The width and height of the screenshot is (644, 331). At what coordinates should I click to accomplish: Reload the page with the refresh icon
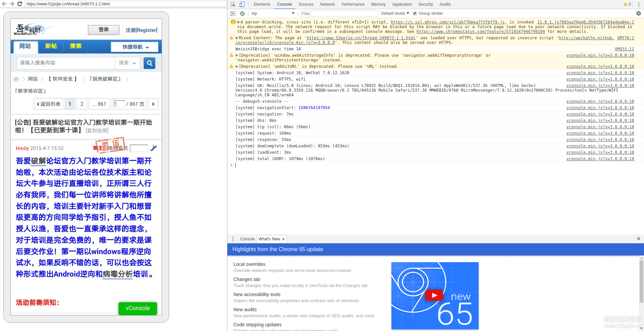coord(19,4)
